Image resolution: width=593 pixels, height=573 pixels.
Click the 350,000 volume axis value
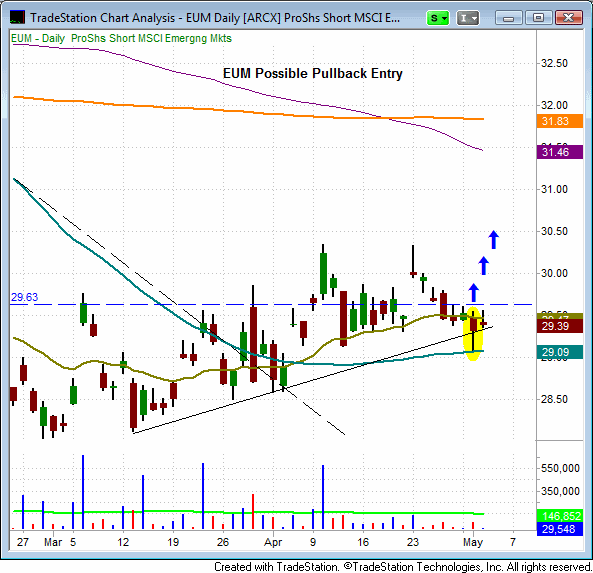click(560, 491)
